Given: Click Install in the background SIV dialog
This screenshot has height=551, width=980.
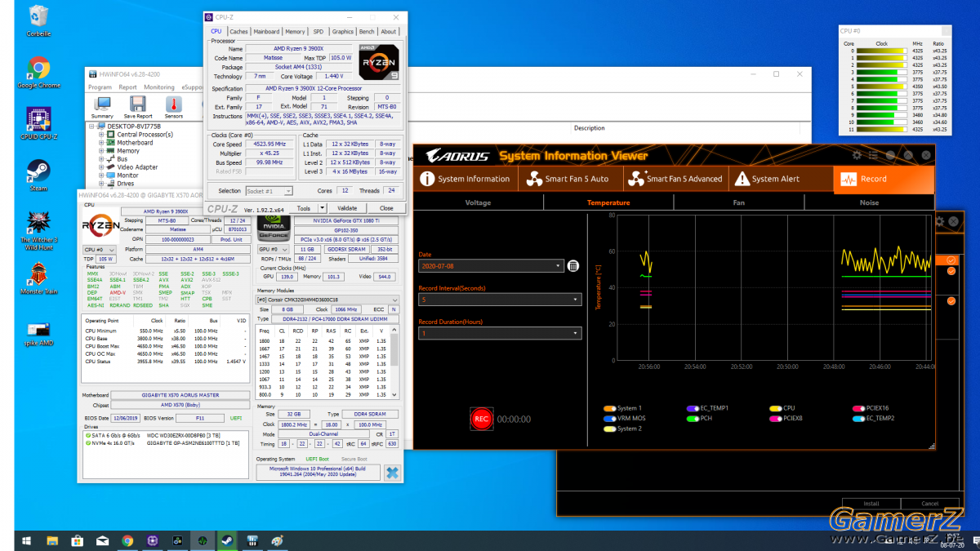Looking at the screenshot, I should pos(871,504).
